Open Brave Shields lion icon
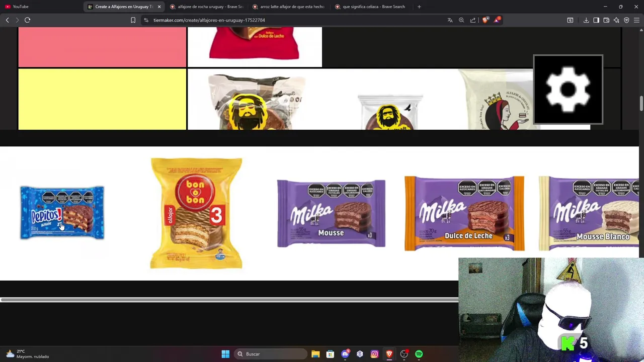This screenshot has width=644, height=362. point(485,20)
